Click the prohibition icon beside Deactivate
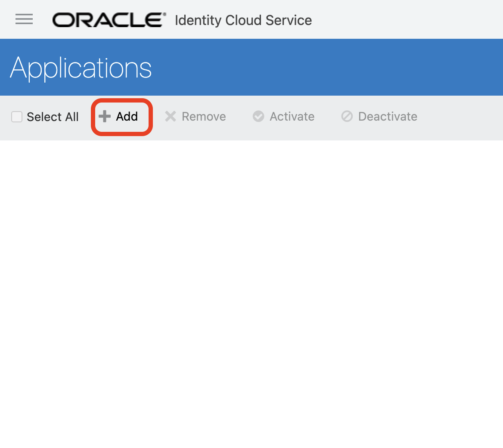The height and width of the screenshot is (448, 503). (347, 116)
